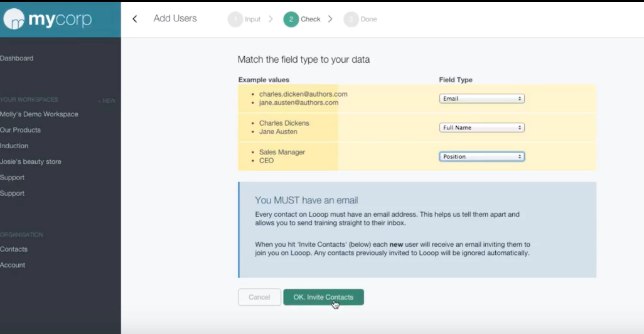Click the chevron after Check step
Screen dimensions: 644x334
click(x=330, y=19)
